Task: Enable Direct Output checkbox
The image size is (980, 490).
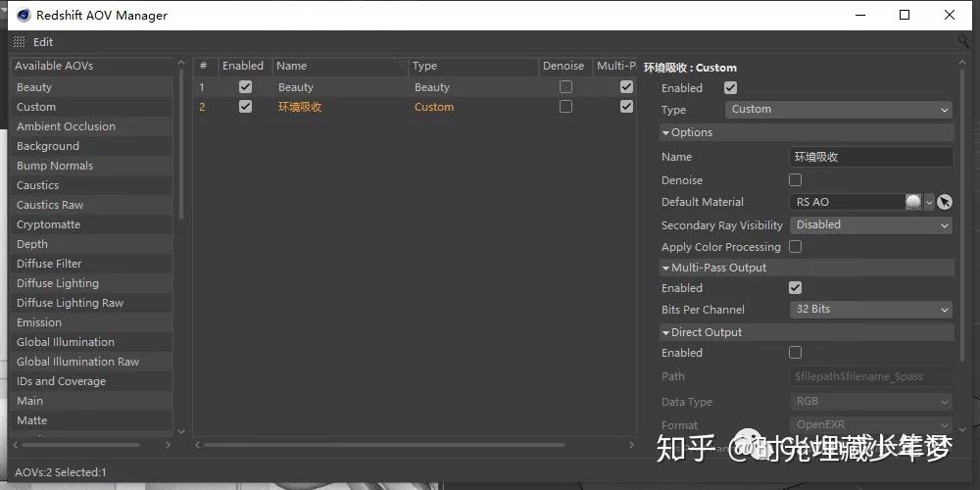Action: pos(795,353)
